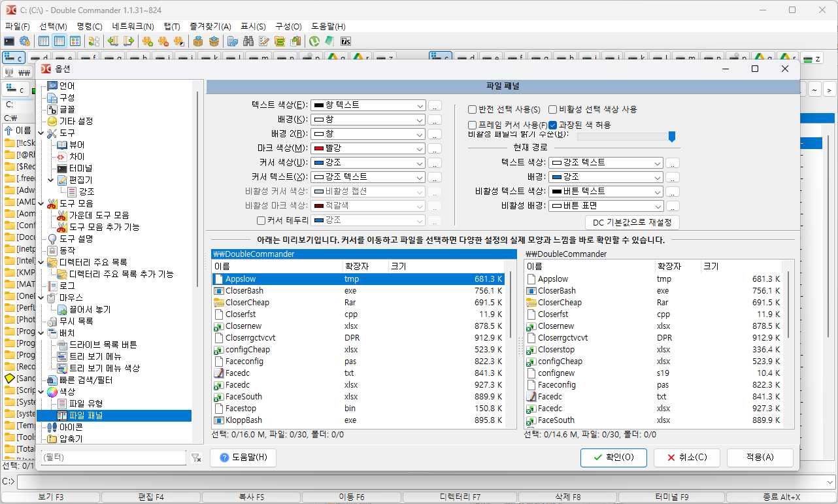
Task: Launch the 7-Zip toolbar icon
Action: (346, 41)
